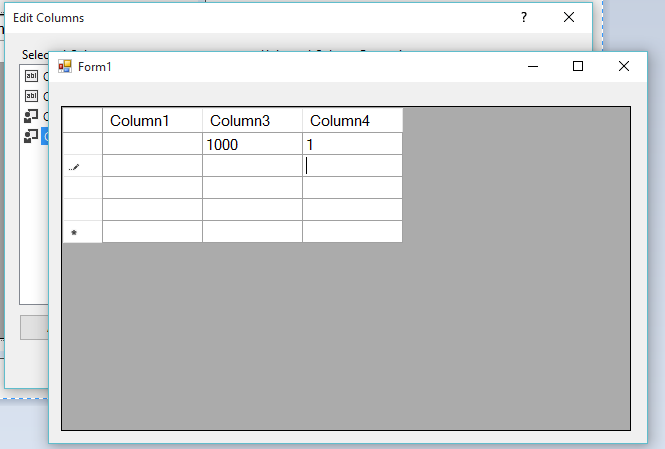Click the asterisk new-row header
Viewport: 665px width, 449px height.
coord(82,232)
